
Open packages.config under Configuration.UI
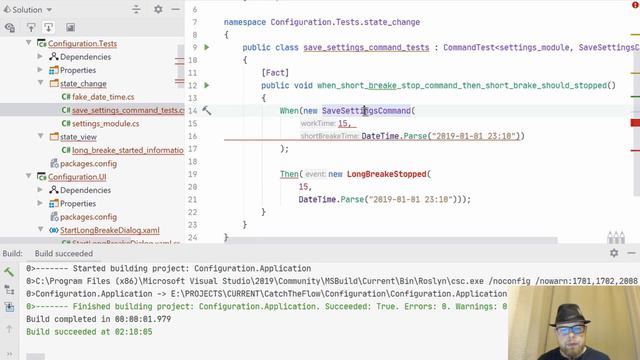88,217
